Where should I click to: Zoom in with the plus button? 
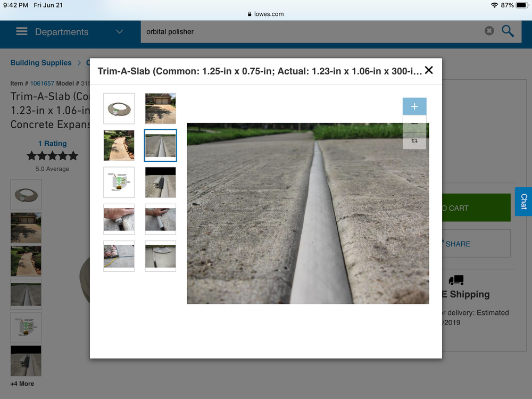(414, 106)
